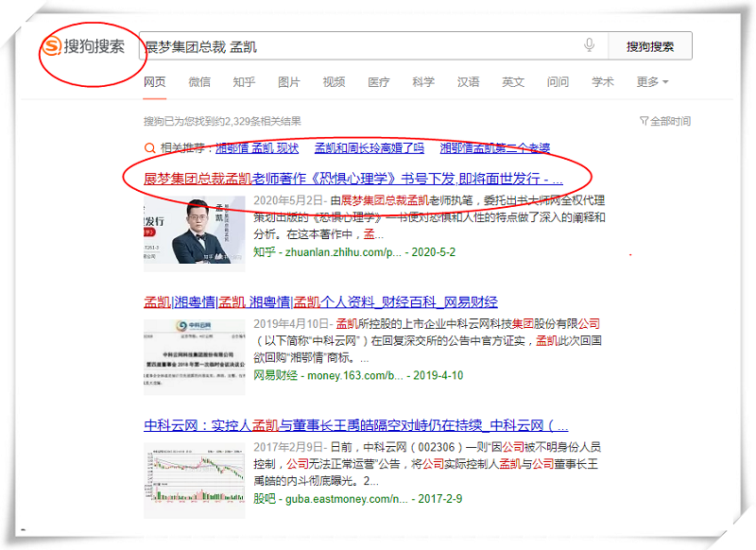Image resolution: width=756 pixels, height=550 pixels.
Task: Click related suggestion 孟凯和周长玲离婚了吗
Action: 369,148
